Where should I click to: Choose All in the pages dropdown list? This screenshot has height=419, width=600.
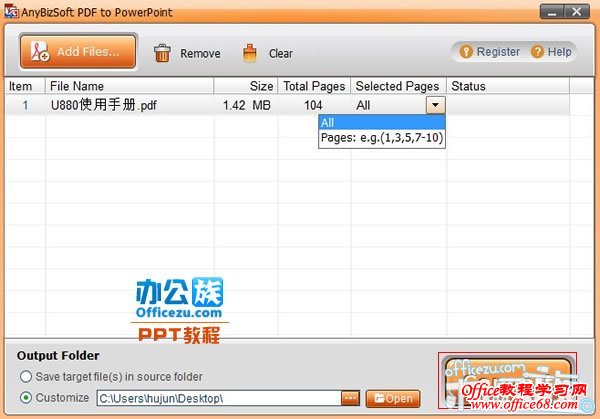[382, 122]
